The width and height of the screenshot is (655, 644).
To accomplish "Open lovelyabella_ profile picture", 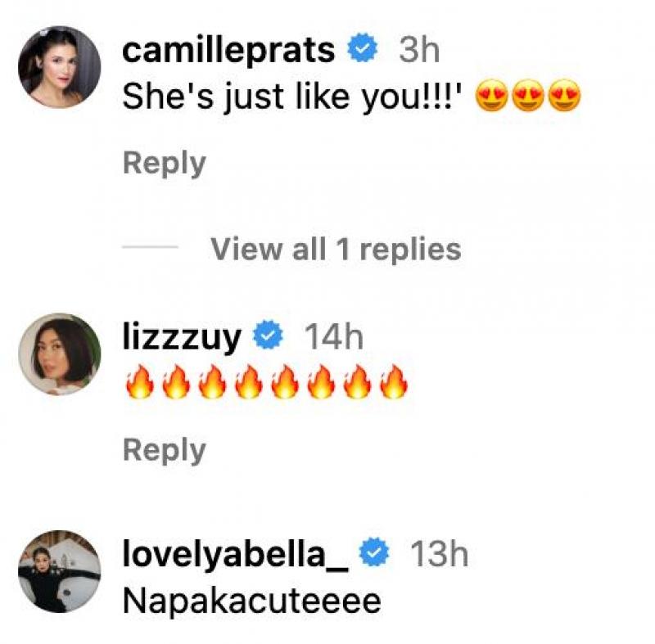I will tap(59, 571).
